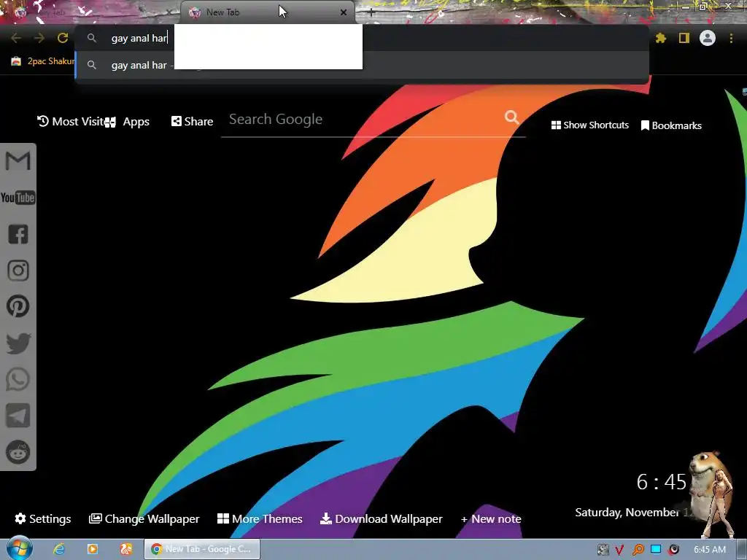Open Gmail from the sidebar
Image resolution: width=747 pixels, height=560 pixels.
18,161
